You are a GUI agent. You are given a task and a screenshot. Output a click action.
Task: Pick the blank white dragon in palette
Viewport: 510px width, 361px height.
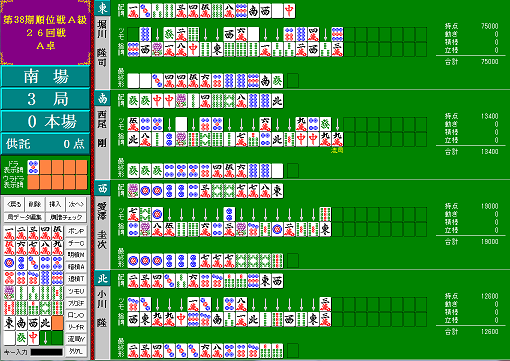coord(9,338)
